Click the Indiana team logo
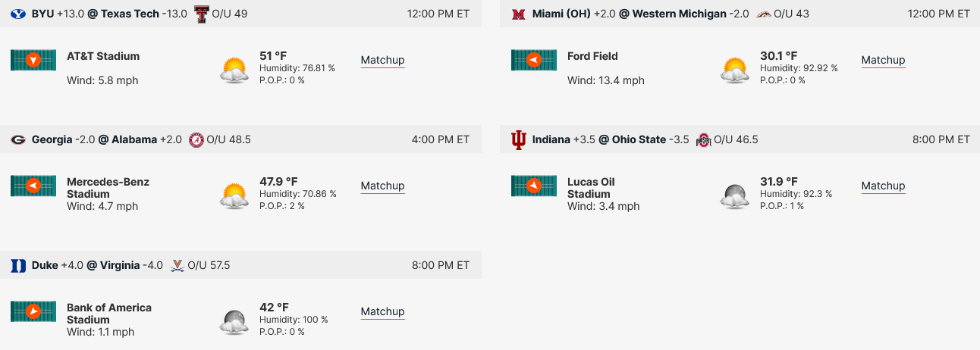 tap(519, 139)
